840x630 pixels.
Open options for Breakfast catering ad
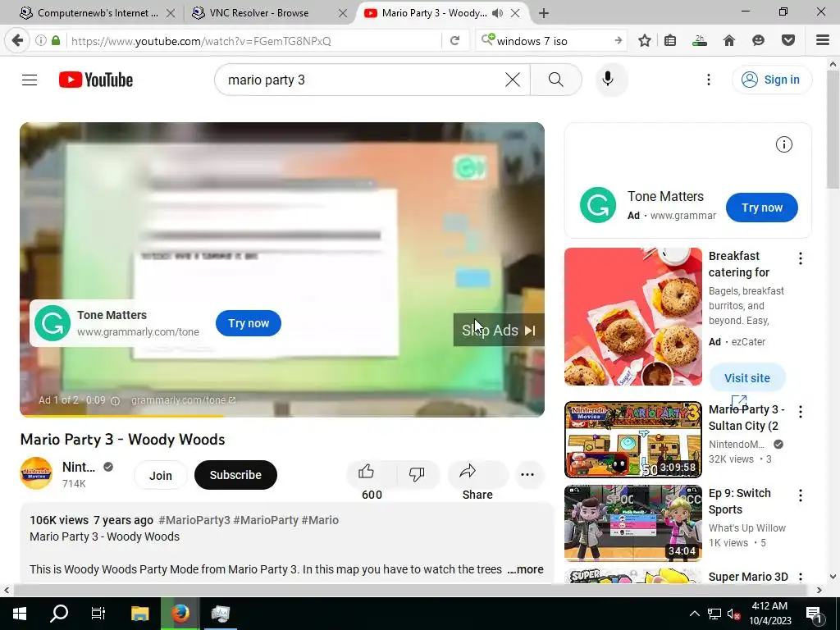point(801,258)
